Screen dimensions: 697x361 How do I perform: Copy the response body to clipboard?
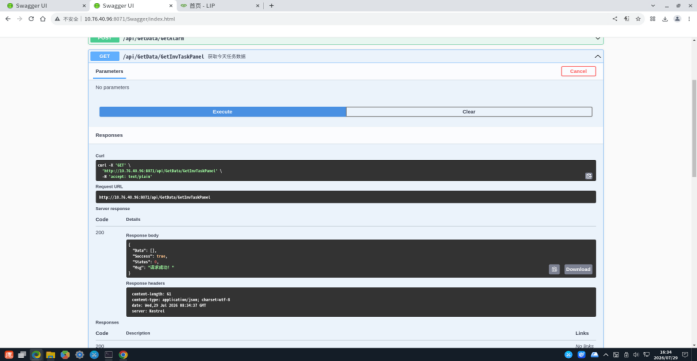point(554,269)
